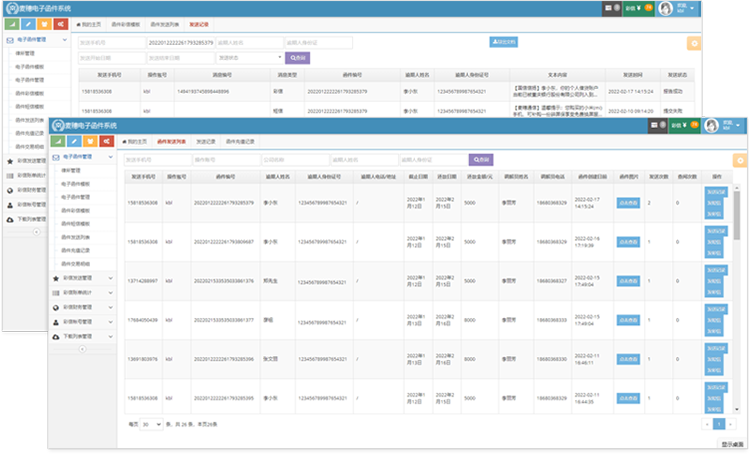This screenshot has height=454, width=750.
Task: Expand the 彩信发送管理 star menu in front sidebar
Action: [x=83, y=277]
